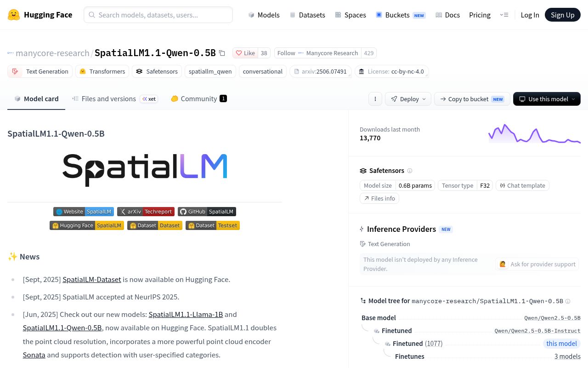The height and width of the screenshot is (368, 588).
Task: Go to Datasets in the navigation
Action: tap(307, 15)
